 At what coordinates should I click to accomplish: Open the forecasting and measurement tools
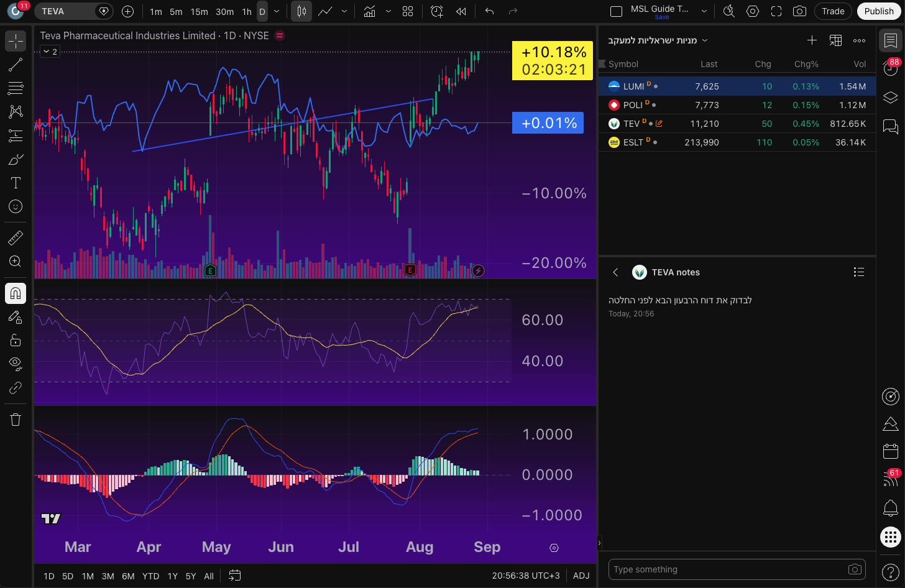click(16, 136)
